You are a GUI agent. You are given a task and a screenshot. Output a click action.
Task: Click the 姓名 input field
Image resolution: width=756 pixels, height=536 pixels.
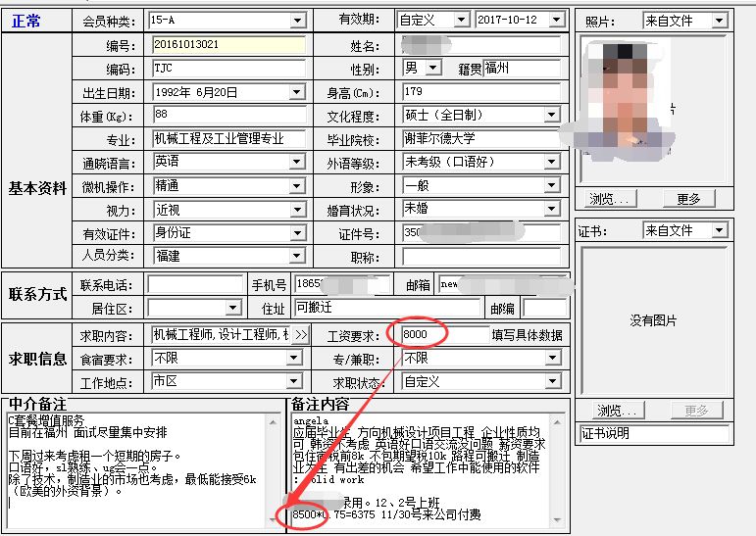(481, 45)
